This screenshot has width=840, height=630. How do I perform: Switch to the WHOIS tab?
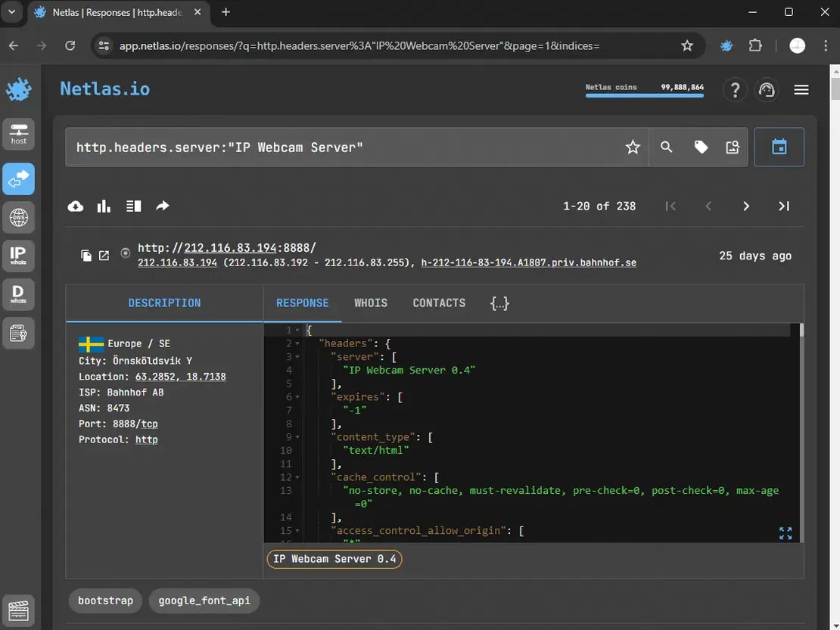(x=371, y=303)
